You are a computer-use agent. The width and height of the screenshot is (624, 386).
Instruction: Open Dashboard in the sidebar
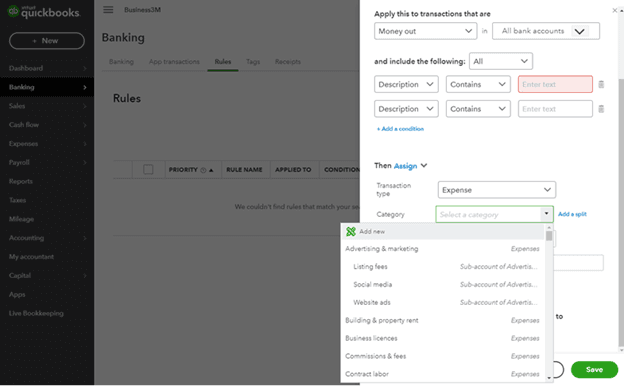click(x=47, y=68)
